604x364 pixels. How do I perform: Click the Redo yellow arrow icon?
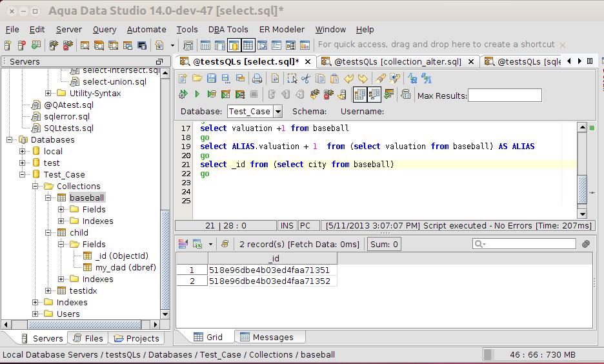363,79
